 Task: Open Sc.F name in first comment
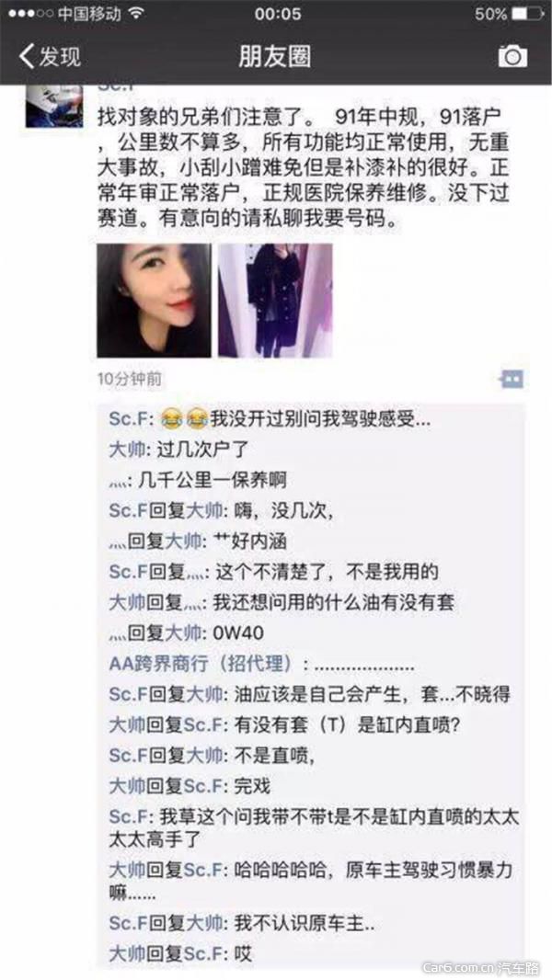tap(130, 418)
